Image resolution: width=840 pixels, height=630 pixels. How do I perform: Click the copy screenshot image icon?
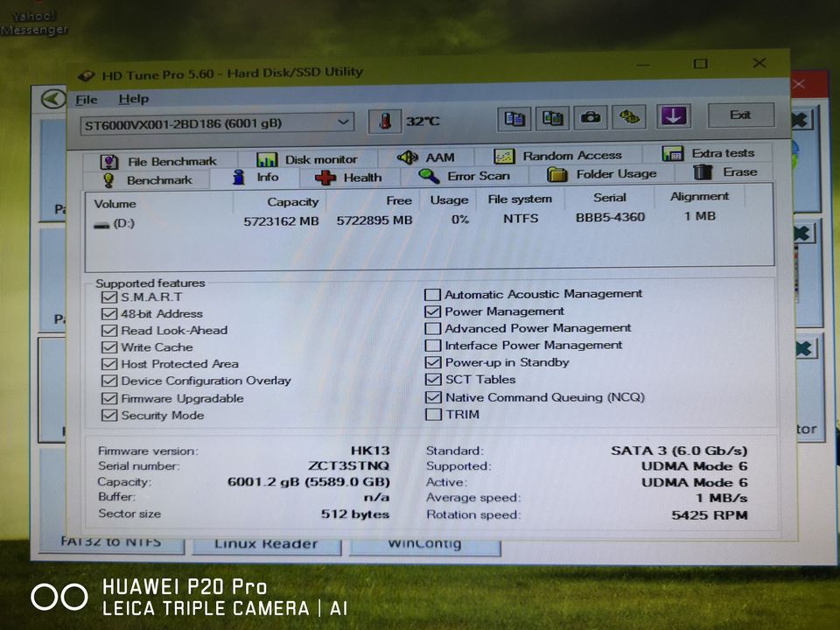[x=552, y=118]
